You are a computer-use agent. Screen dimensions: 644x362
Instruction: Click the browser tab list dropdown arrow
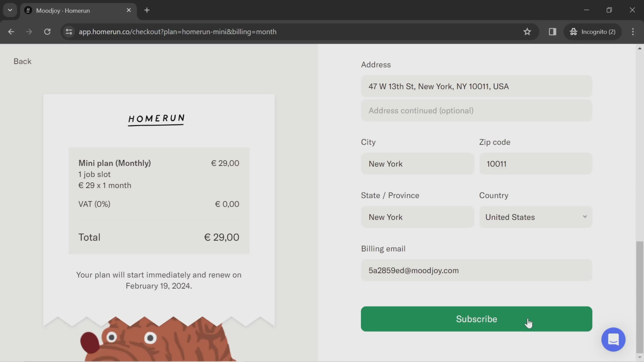pos(10,10)
